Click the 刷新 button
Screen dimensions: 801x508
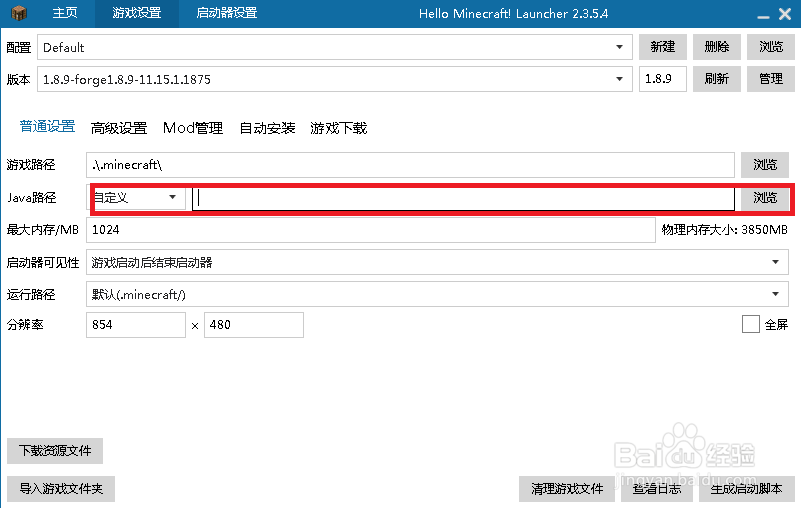[x=717, y=79]
